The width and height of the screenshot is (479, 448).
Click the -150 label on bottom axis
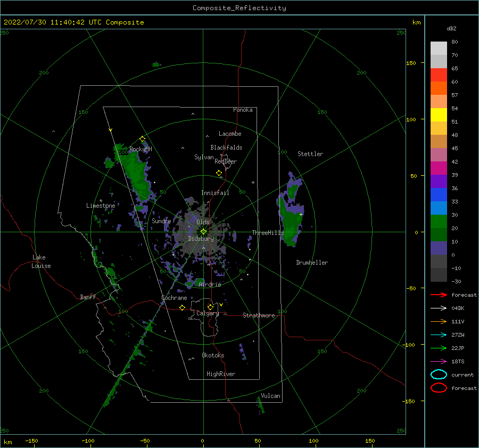point(31,441)
